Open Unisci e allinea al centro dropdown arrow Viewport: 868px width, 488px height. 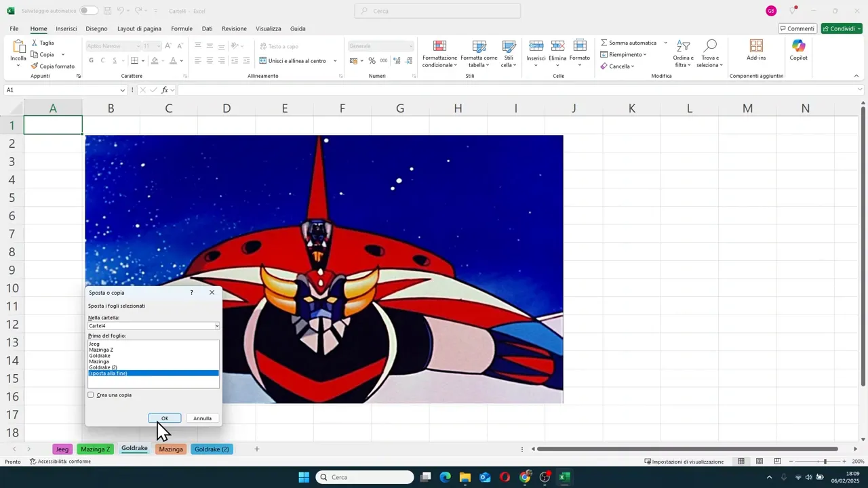click(x=335, y=61)
